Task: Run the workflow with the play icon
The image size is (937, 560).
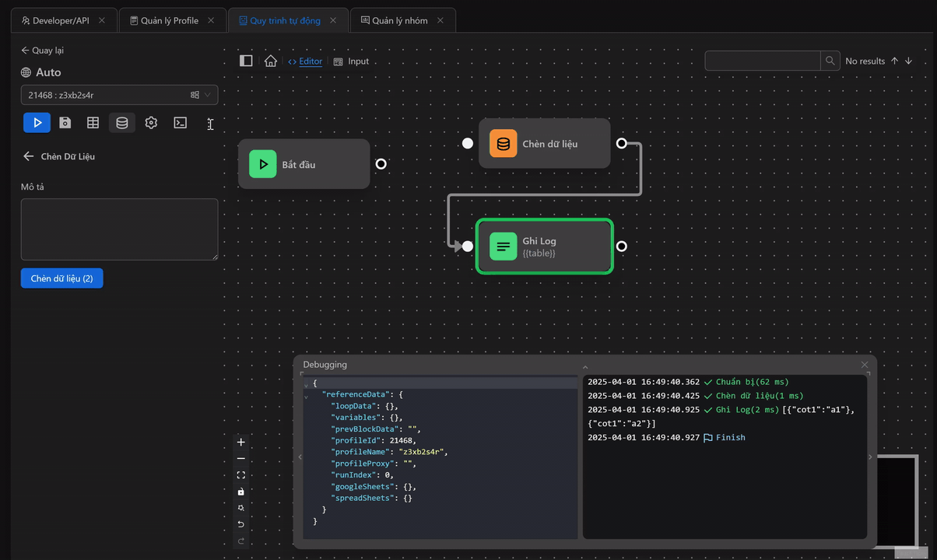Action: (37, 122)
